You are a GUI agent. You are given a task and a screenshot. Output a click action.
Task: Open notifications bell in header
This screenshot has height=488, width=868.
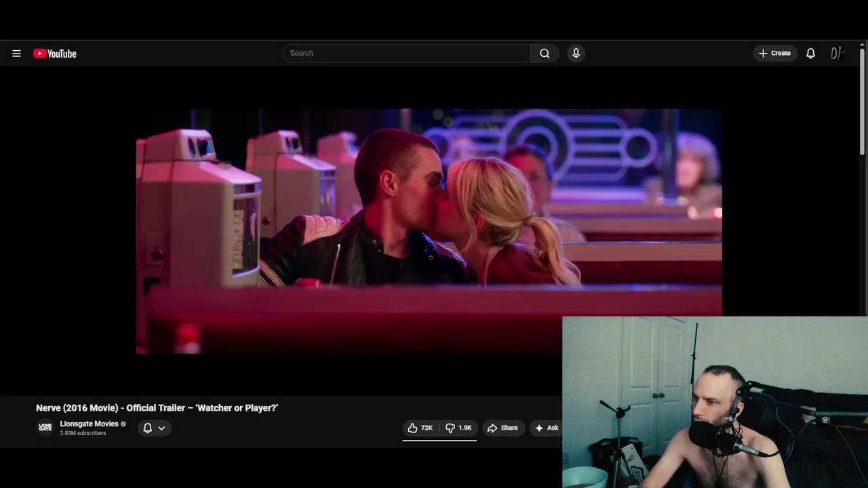(x=810, y=54)
